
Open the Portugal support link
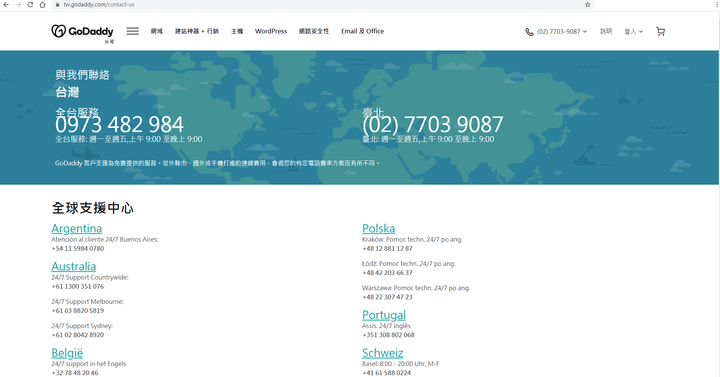384,315
